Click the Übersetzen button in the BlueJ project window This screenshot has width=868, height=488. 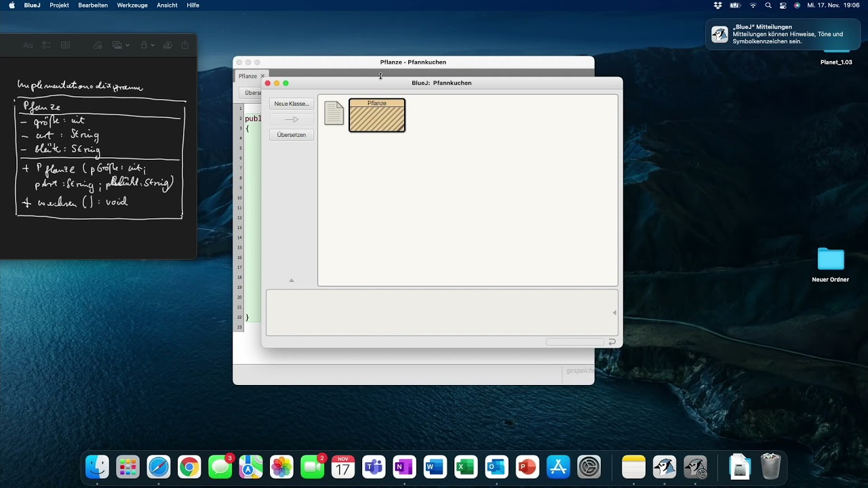click(292, 135)
